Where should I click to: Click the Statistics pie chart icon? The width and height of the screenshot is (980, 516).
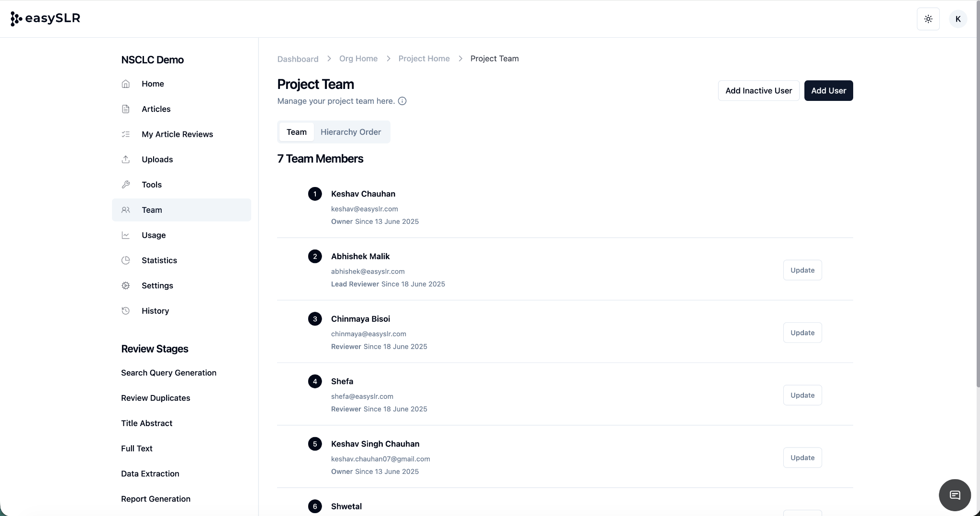[126, 261]
